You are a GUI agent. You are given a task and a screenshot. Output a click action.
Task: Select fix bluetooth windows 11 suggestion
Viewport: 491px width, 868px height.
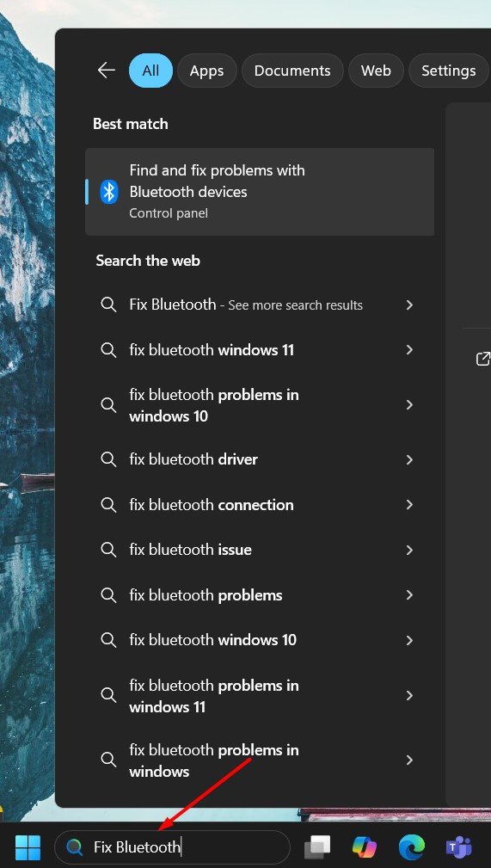(260, 350)
